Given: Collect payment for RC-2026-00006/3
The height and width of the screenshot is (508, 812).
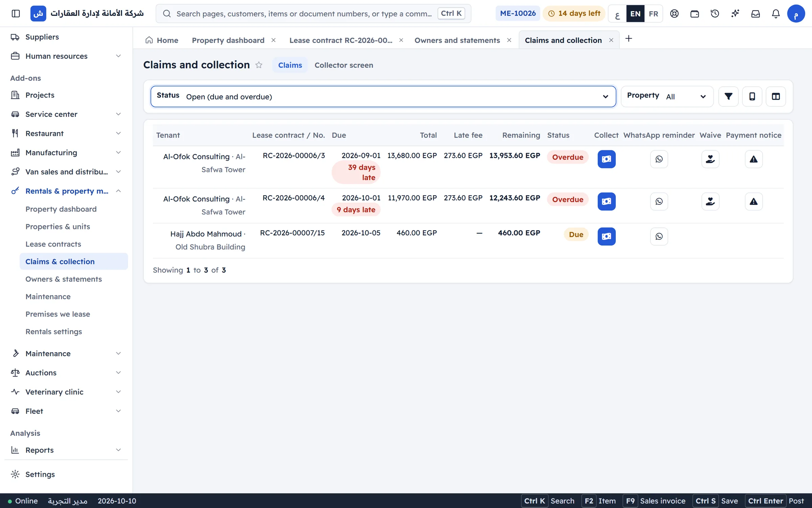Looking at the screenshot, I should 606,159.
